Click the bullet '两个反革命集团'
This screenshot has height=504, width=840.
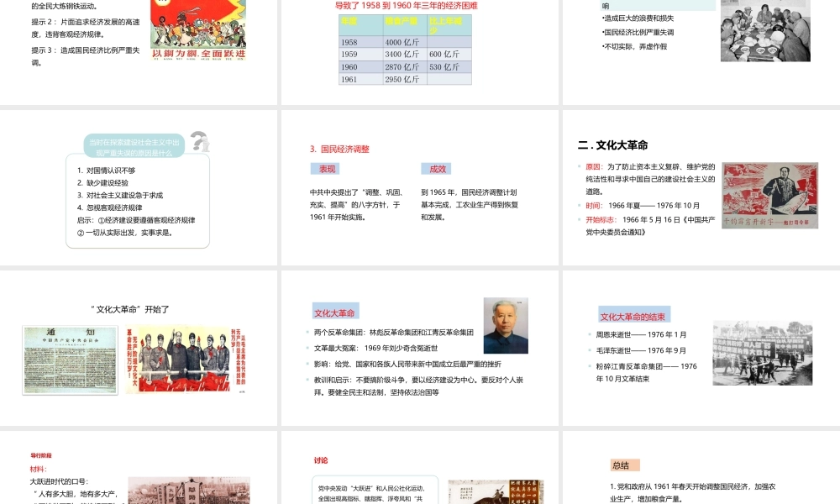394,333
